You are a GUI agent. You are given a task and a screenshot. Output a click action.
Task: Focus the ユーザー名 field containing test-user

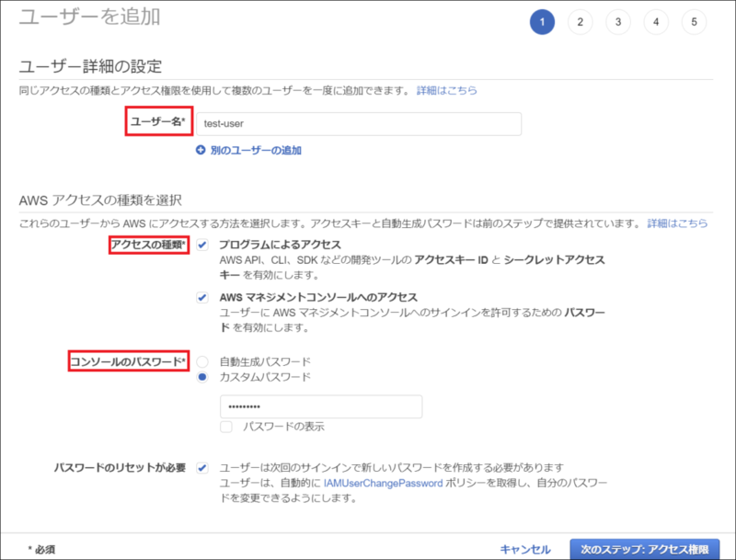pos(359,124)
